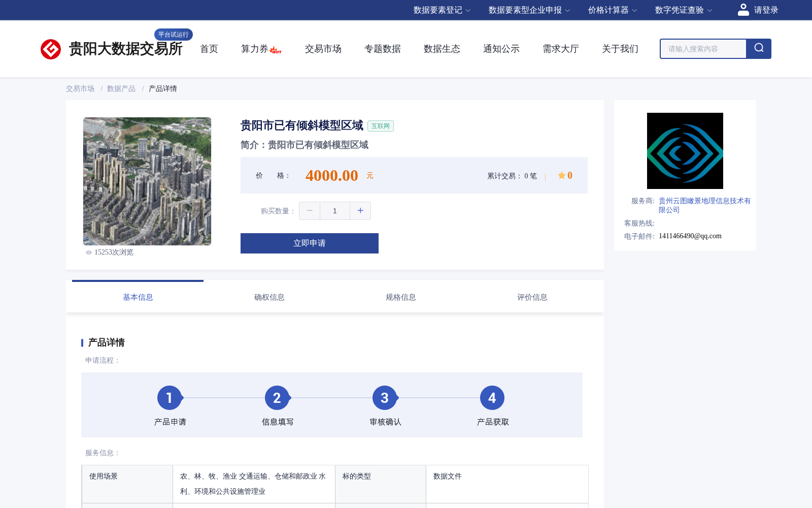Click the HOT flame badge on 算力券
Screen dimensions: 812x508
tap(276, 50)
